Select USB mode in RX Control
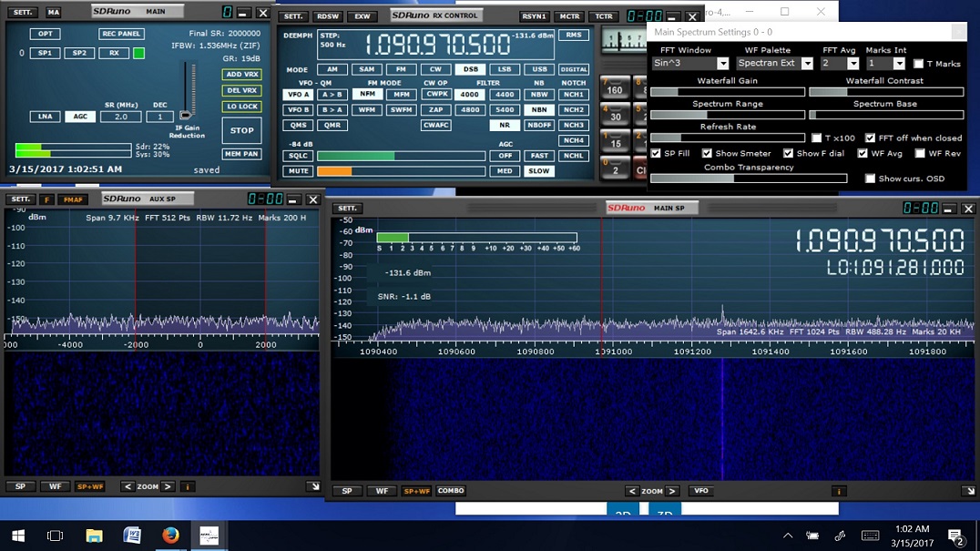The height and width of the screenshot is (551, 980). [539, 69]
